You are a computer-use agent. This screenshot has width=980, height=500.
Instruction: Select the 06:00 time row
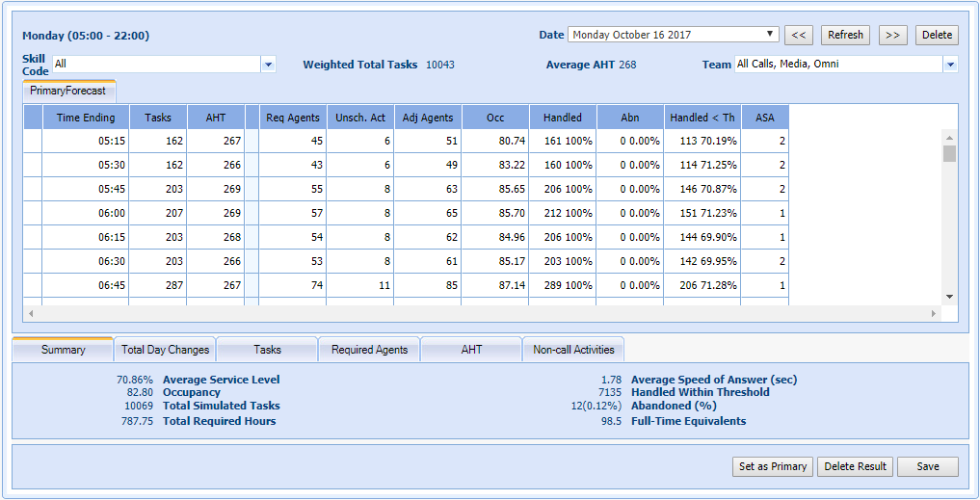tap(86, 213)
